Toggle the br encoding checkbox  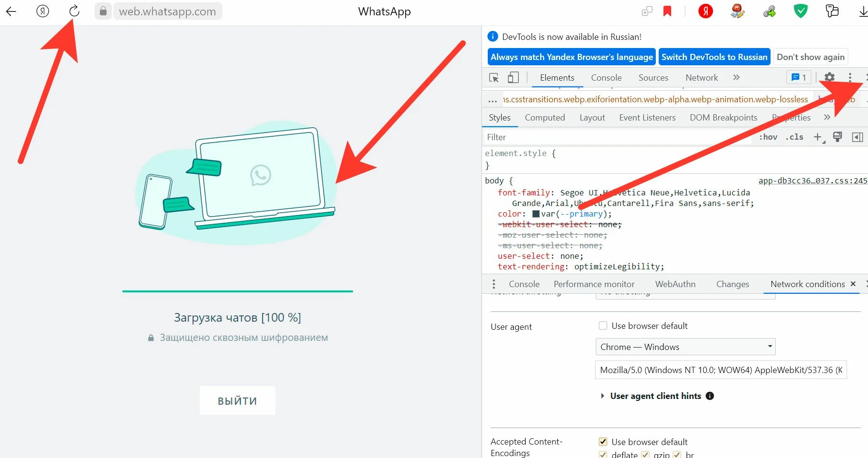pos(677,454)
